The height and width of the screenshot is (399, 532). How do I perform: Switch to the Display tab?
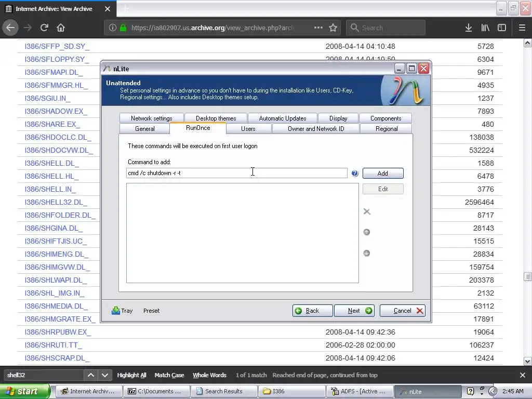coord(338,118)
